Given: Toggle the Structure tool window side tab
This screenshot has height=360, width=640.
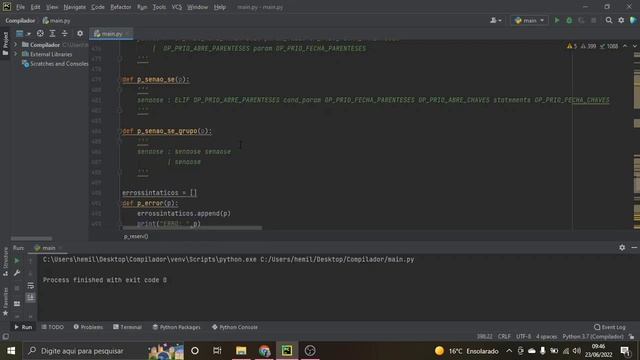Looking at the screenshot, I should pyautogui.click(x=5, y=262).
